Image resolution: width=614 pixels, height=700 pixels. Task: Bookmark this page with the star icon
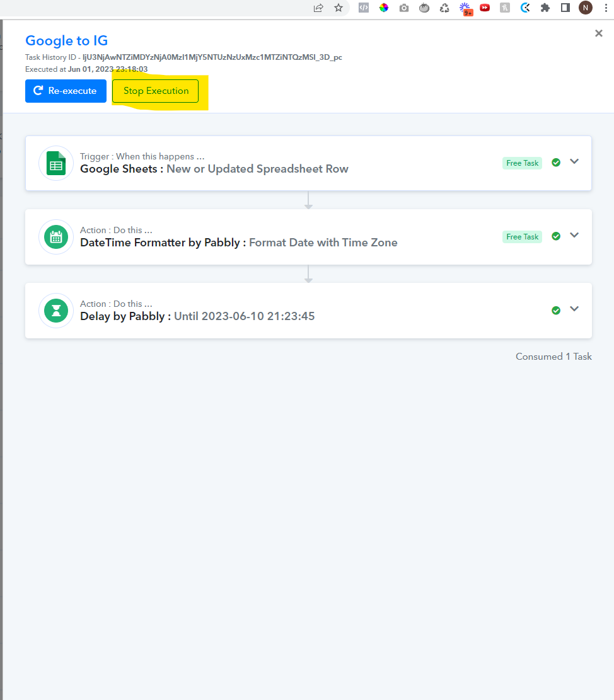[x=339, y=8]
